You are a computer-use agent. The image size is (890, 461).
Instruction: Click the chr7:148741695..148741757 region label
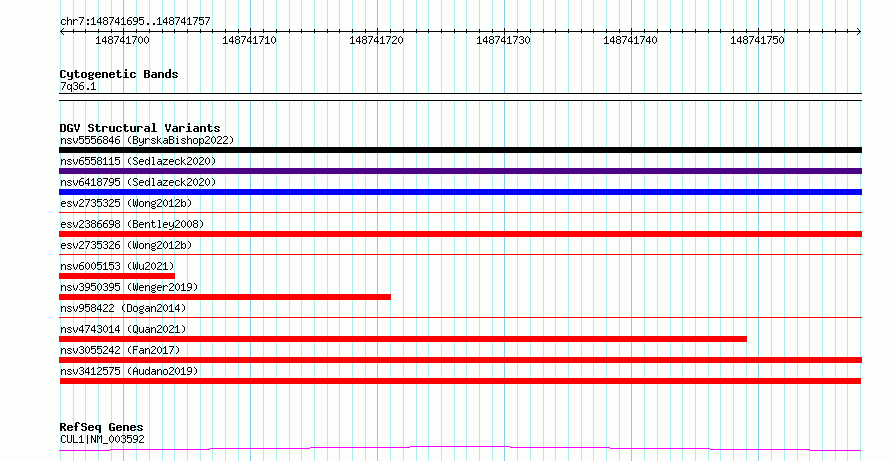tap(135, 21)
